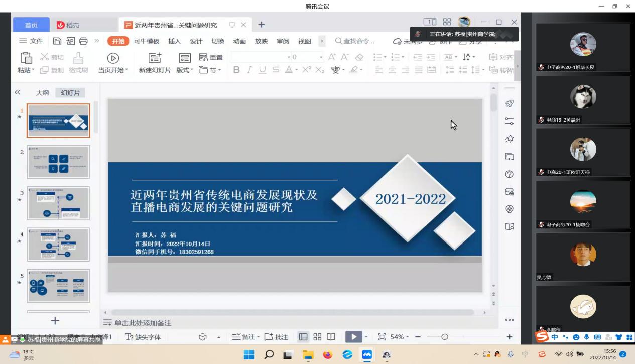This screenshot has width=635, height=364.
Task: Click the Superscript X² icon
Action: tap(307, 70)
